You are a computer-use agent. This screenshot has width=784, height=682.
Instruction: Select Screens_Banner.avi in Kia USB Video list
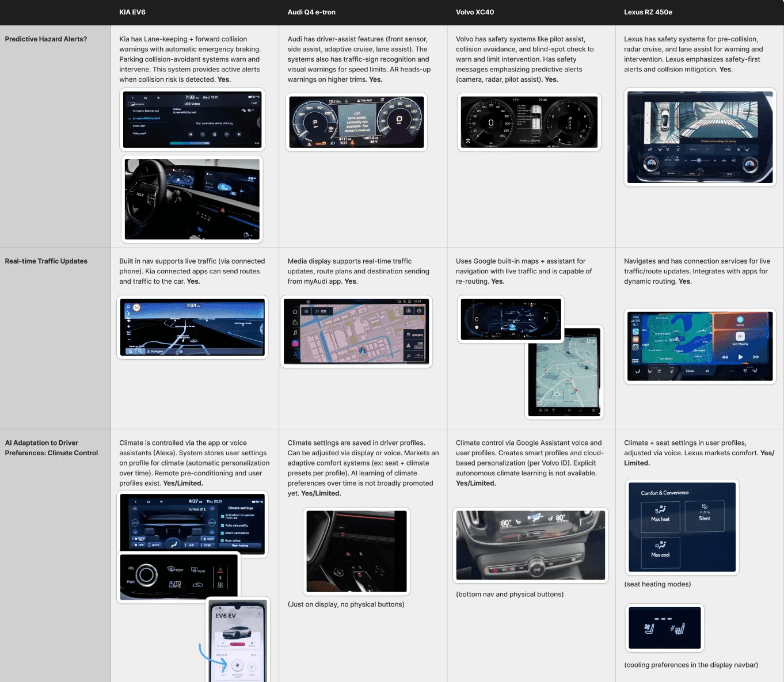[x=146, y=111]
